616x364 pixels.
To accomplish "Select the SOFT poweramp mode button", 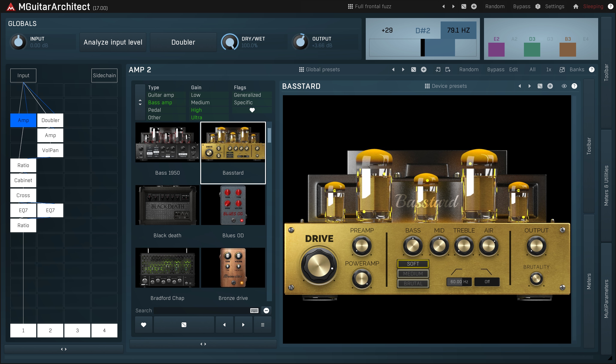I will point(412,263).
